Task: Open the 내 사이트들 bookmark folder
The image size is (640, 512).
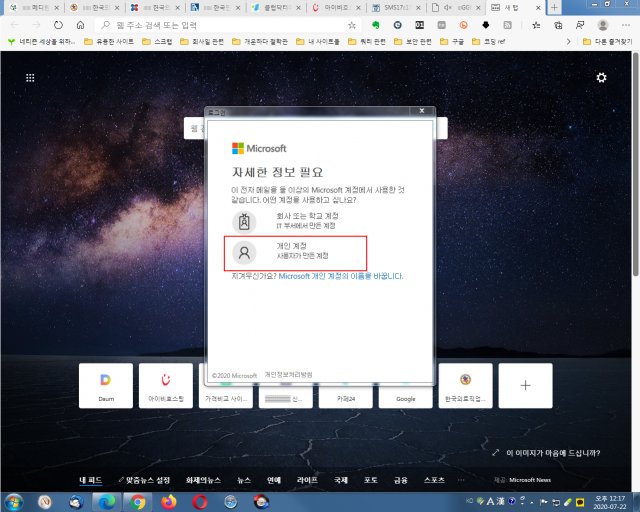Action: [x=318, y=42]
